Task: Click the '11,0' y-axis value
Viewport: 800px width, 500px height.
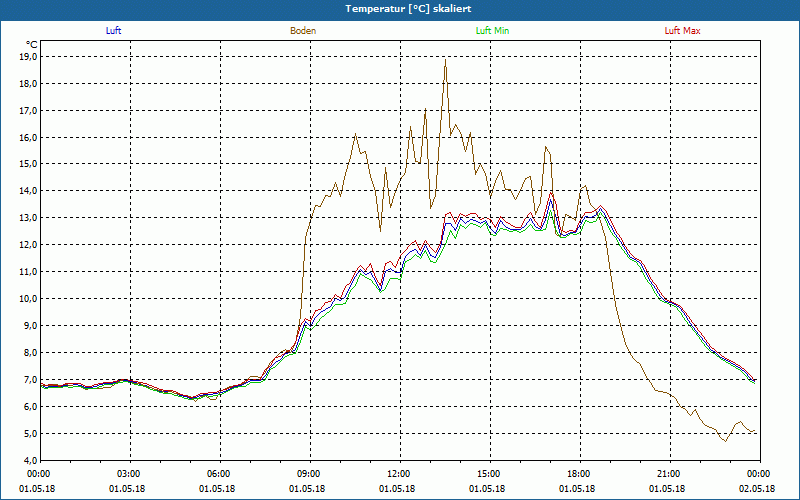Action: point(28,272)
